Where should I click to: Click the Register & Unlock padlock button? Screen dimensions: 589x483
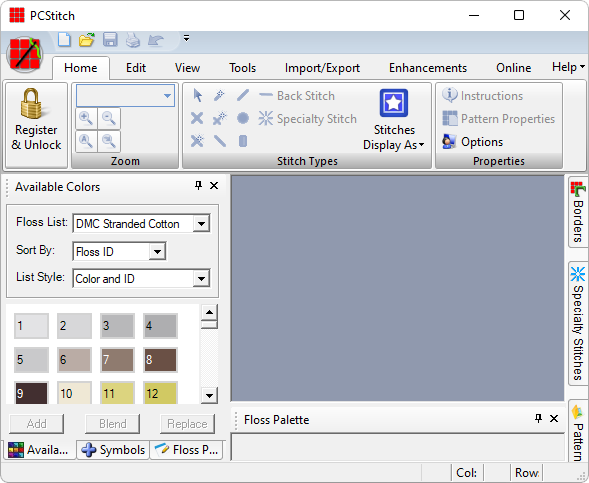pos(36,125)
